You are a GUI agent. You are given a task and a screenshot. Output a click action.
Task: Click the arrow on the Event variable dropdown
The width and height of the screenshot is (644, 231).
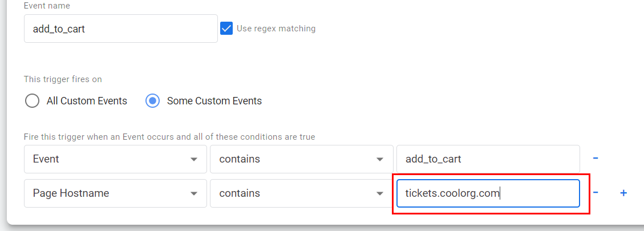tap(194, 160)
